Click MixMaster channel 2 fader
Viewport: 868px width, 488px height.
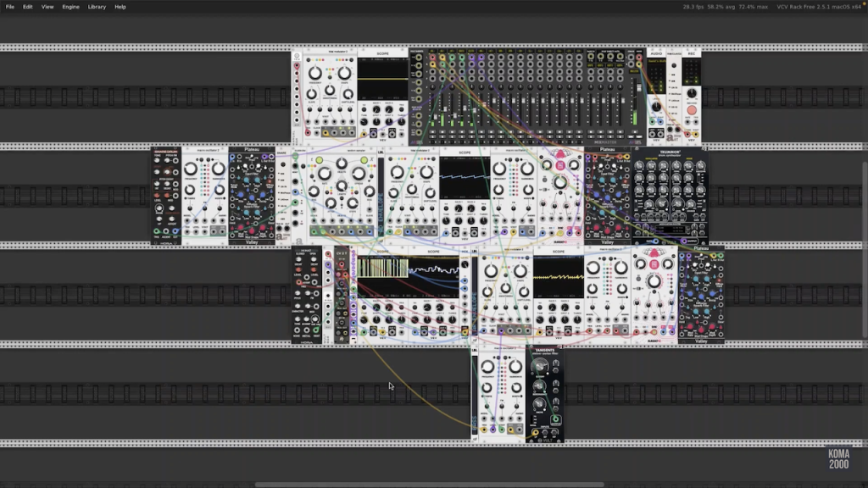point(445,109)
